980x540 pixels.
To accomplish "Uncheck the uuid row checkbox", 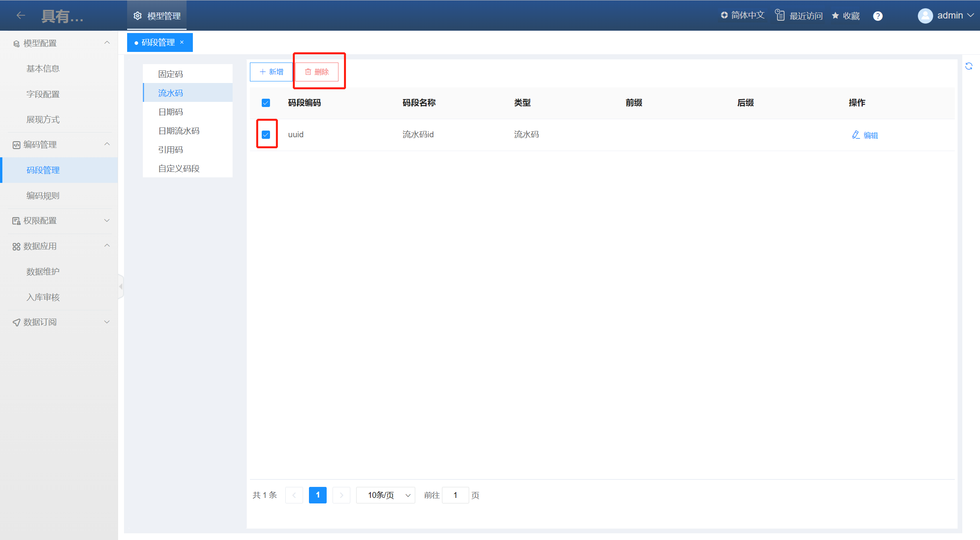I will pyautogui.click(x=266, y=135).
